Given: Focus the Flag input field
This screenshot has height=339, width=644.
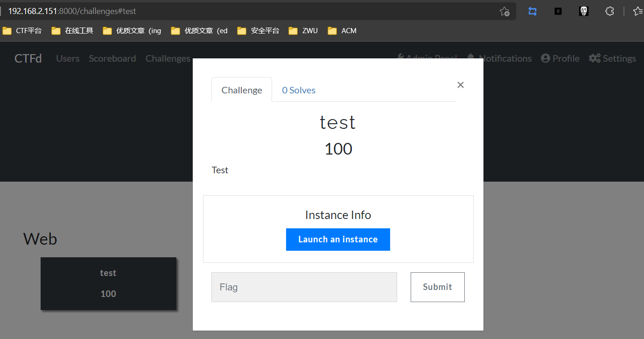Looking at the screenshot, I should 304,287.
